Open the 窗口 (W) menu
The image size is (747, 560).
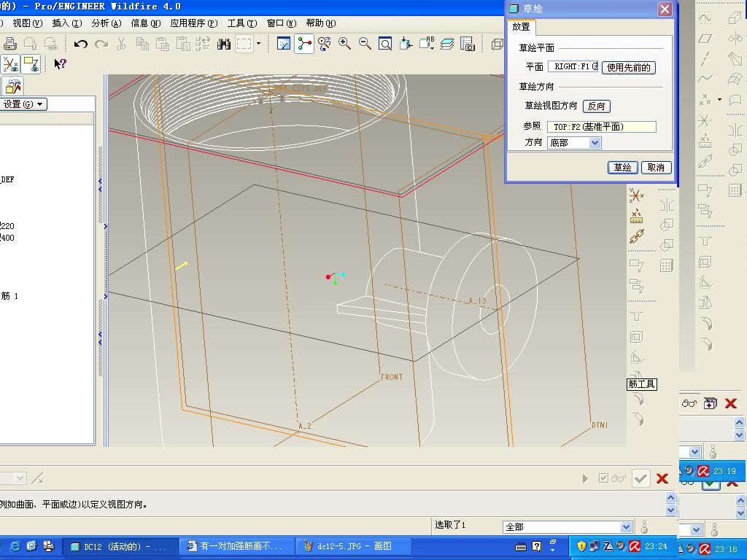click(282, 23)
